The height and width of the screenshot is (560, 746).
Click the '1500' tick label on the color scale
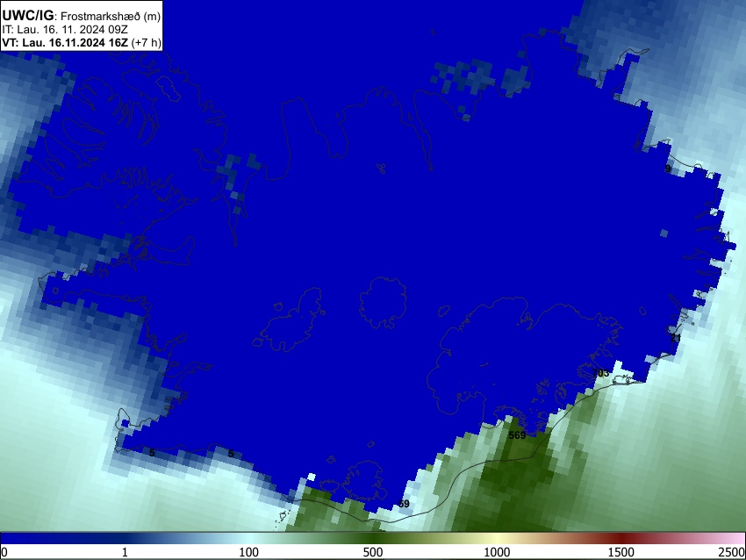coord(621,552)
